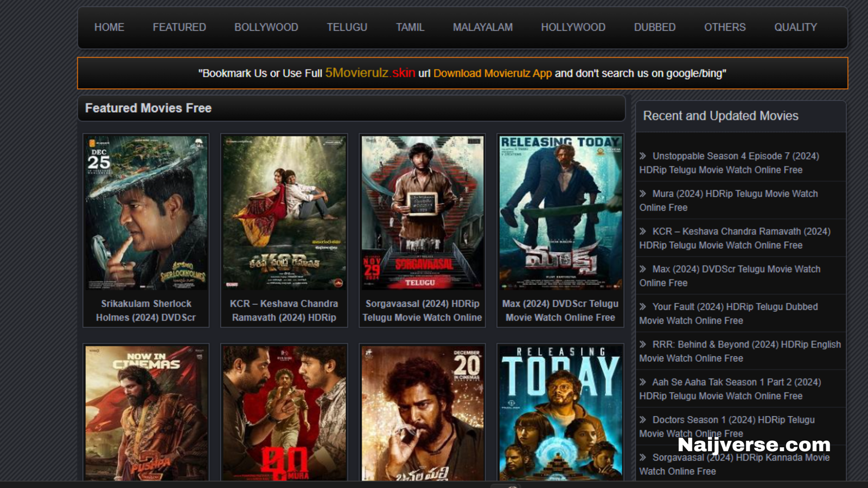Open the HOME menu item

pyautogui.click(x=109, y=27)
